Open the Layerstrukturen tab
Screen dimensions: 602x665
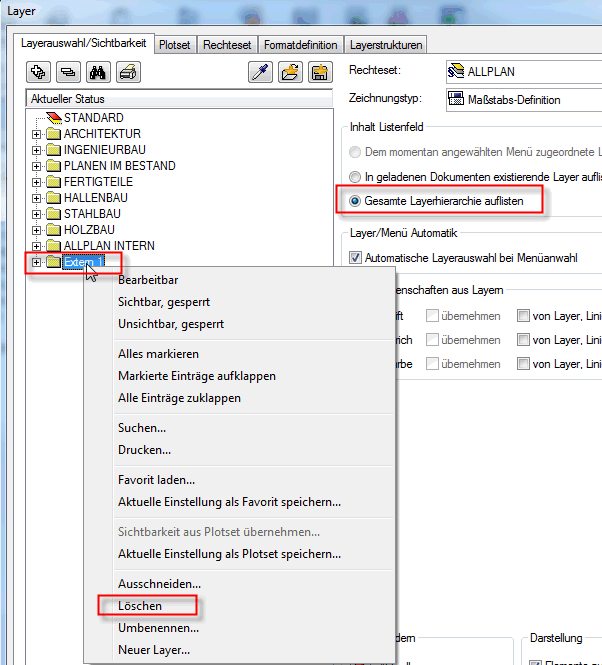click(386, 45)
